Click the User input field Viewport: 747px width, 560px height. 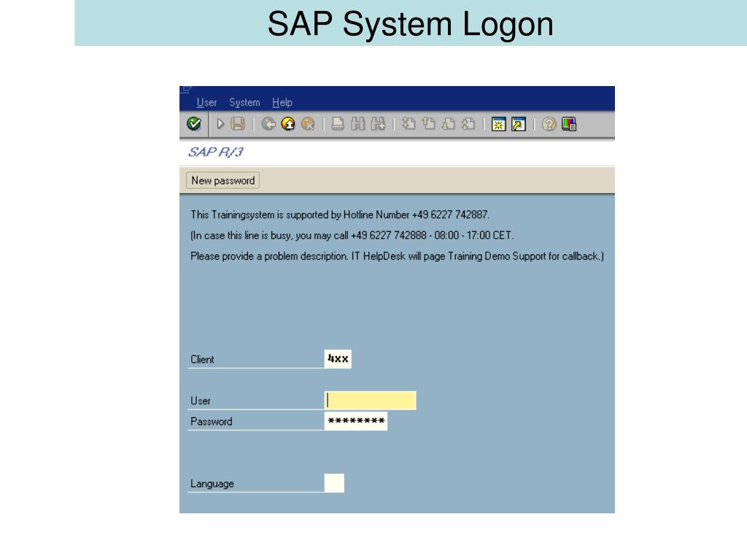tap(370, 400)
